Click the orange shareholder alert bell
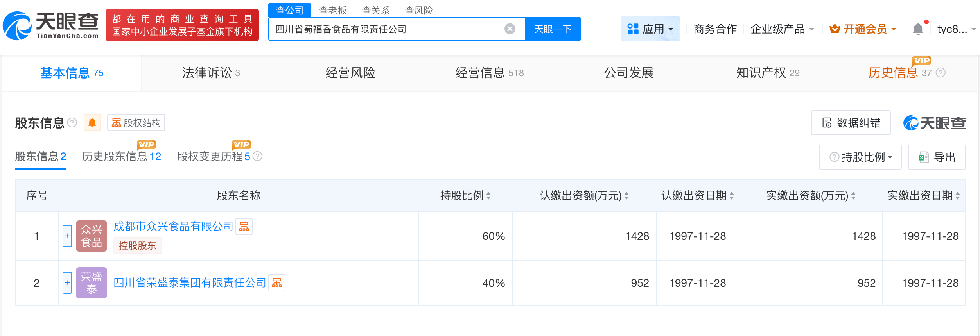 click(92, 123)
